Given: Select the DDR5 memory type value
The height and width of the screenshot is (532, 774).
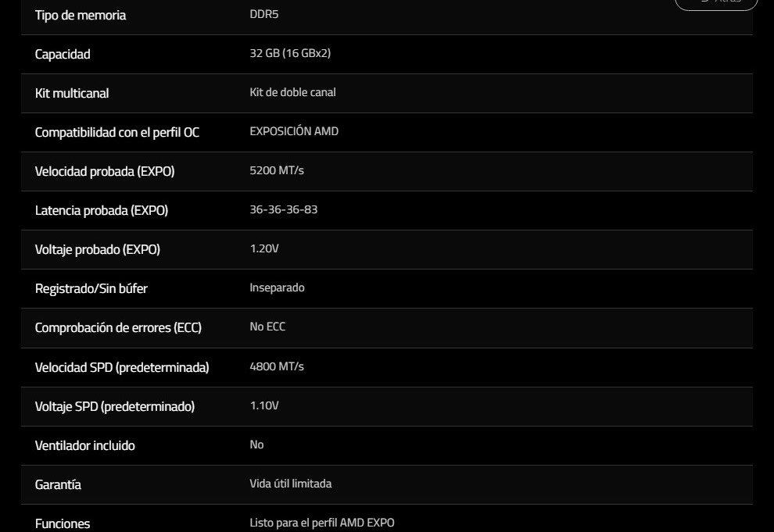Looking at the screenshot, I should (263, 14).
